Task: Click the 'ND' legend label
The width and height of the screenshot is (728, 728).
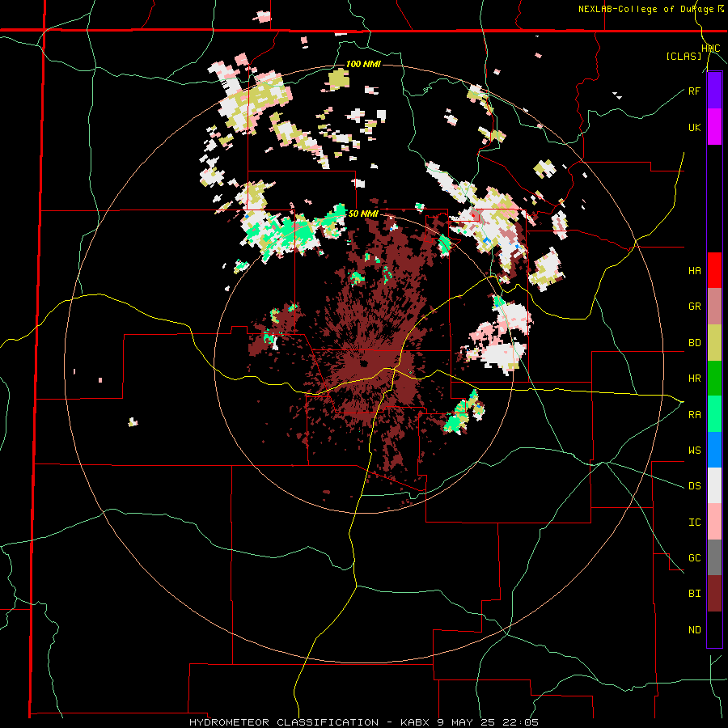Action: pyautogui.click(x=694, y=630)
